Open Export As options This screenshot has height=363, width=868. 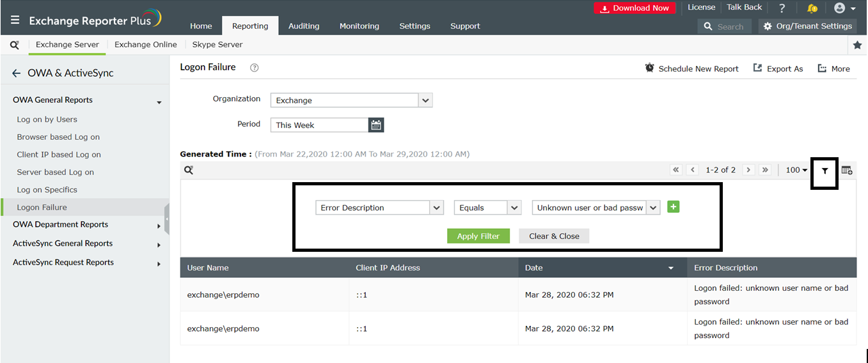[x=778, y=68]
